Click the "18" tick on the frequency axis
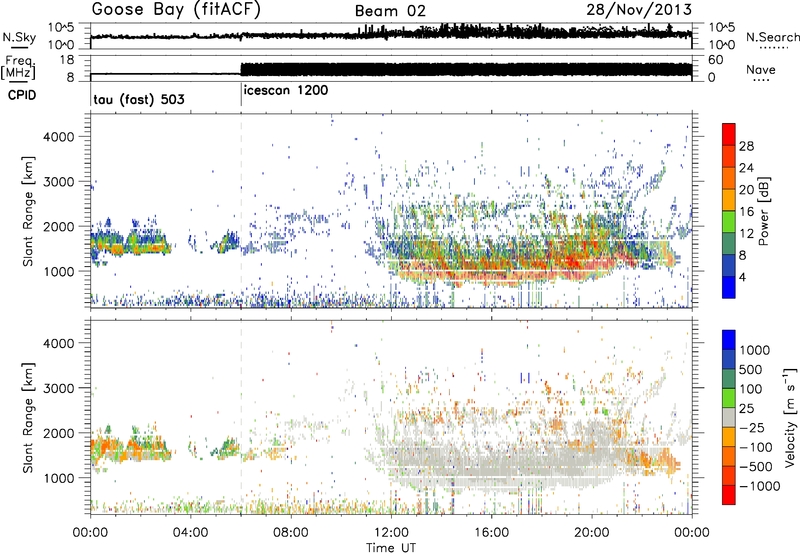 pos(67,60)
